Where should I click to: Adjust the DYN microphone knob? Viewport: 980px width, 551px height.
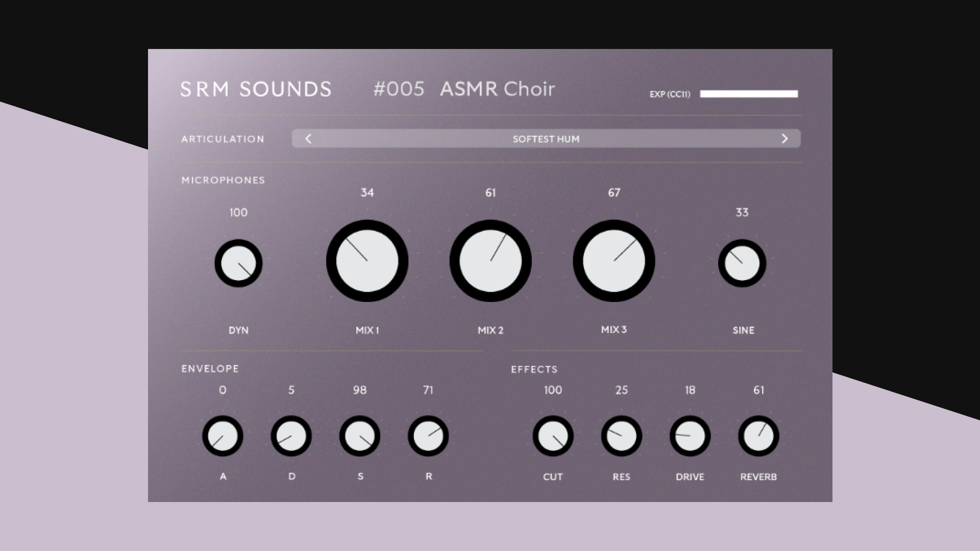[x=238, y=263]
